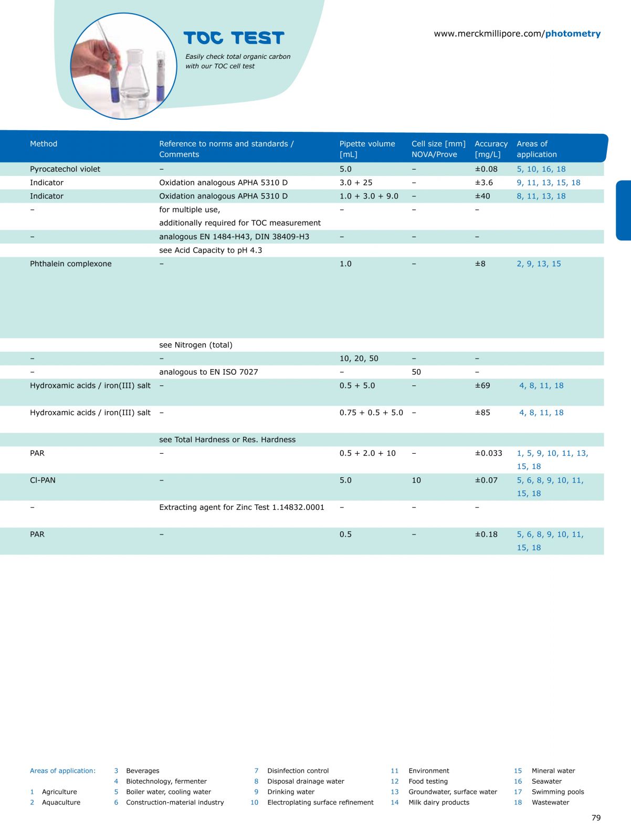Click the Cl-PAN method entry
Screen dimensions: 631x840
[43, 480]
